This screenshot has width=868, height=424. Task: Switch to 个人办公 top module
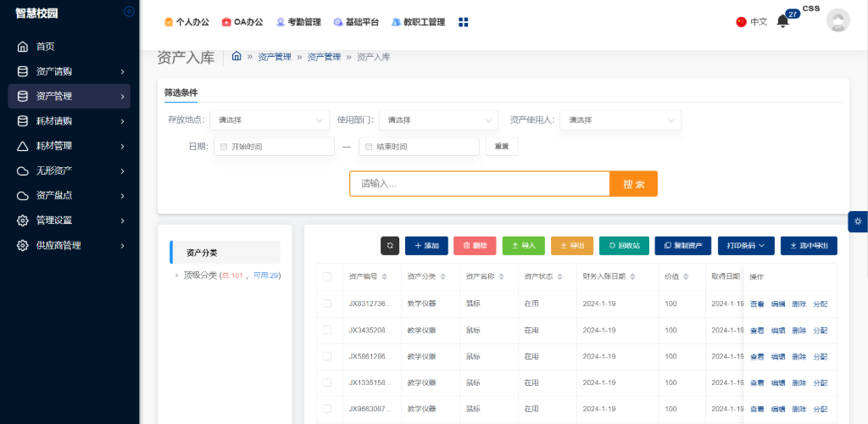coord(186,22)
